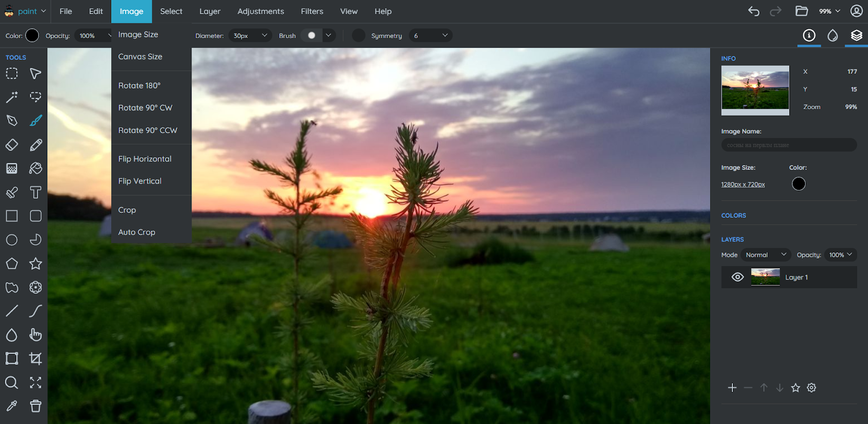Open the Symmetry count dropdown
The height and width of the screenshot is (424, 868).
coord(431,35)
